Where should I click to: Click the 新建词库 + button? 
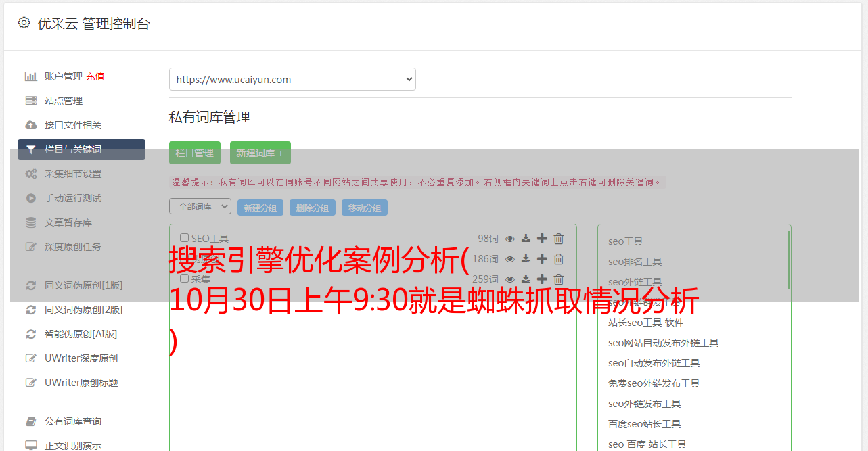tap(260, 153)
